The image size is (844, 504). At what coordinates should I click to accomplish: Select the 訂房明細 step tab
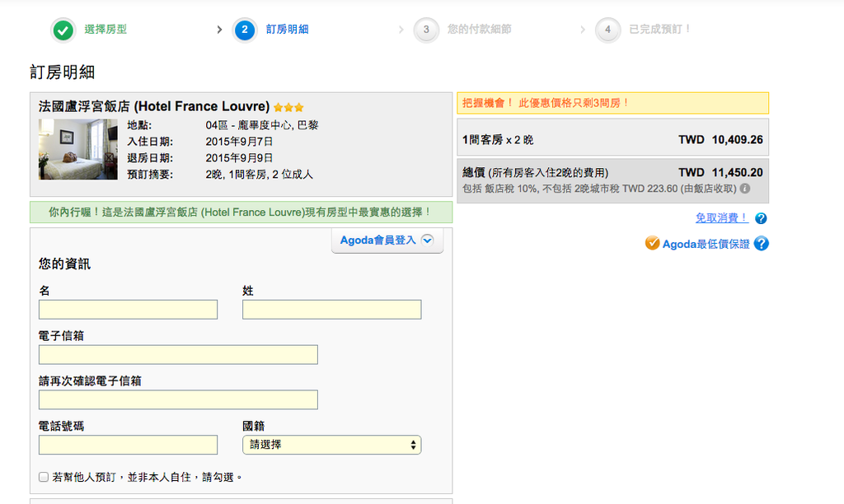pyautogui.click(x=287, y=30)
